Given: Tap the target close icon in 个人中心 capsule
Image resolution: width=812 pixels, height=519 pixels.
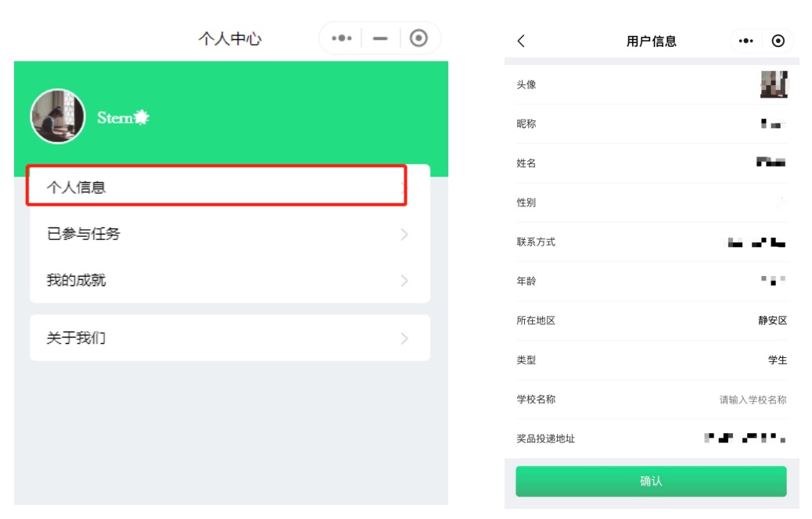Looking at the screenshot, I should coord(419,38).
